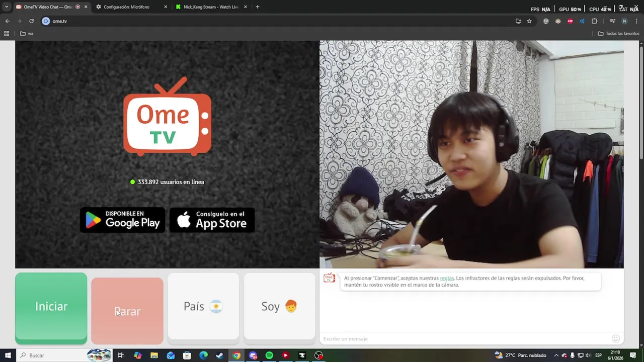The image size is (644, 362).
Task: Click the Buscar taskbar search box
Action: (x=64, y=355)
